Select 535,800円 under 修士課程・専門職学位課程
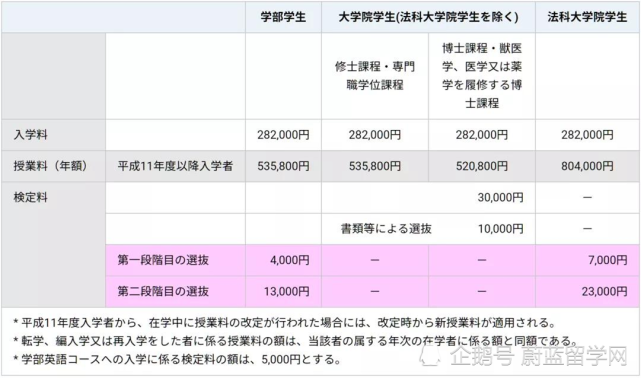This screenshot has height=378, width=641. click(375, 166)
